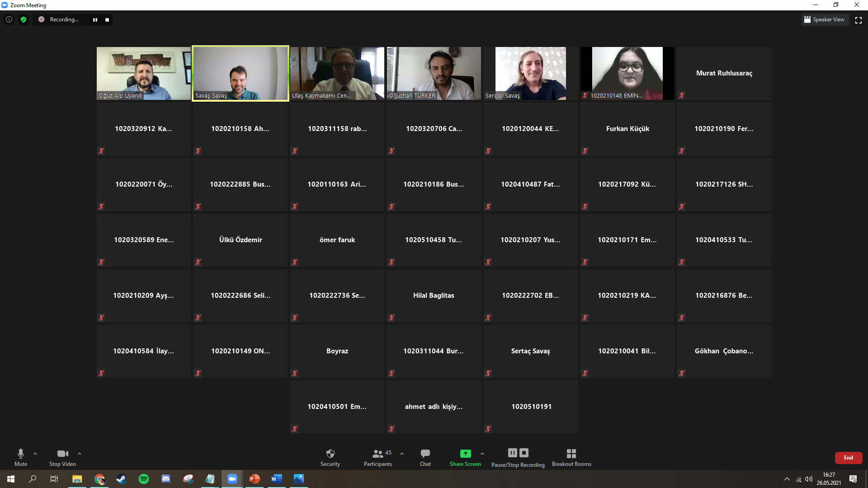
Task: Click muted mic icon on Boyraz tile
Action: pos(295,373)
